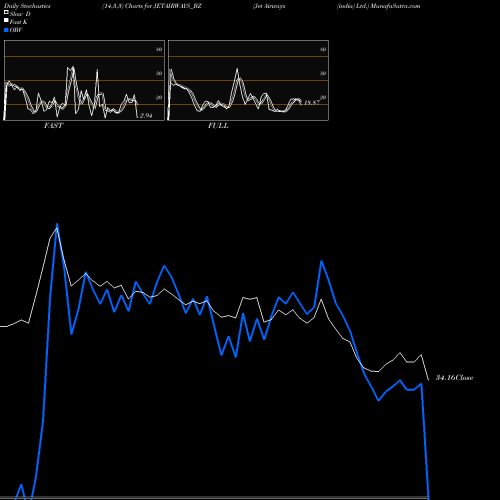Image resolution: width=500 pixels, height=500 pixels.
Task: Open the MunafaSutra.com text in header
Action: point(395,6)
